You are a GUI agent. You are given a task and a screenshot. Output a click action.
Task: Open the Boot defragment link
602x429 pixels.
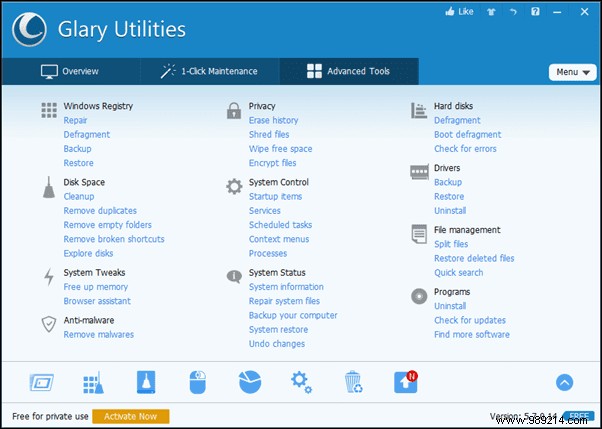468,134
